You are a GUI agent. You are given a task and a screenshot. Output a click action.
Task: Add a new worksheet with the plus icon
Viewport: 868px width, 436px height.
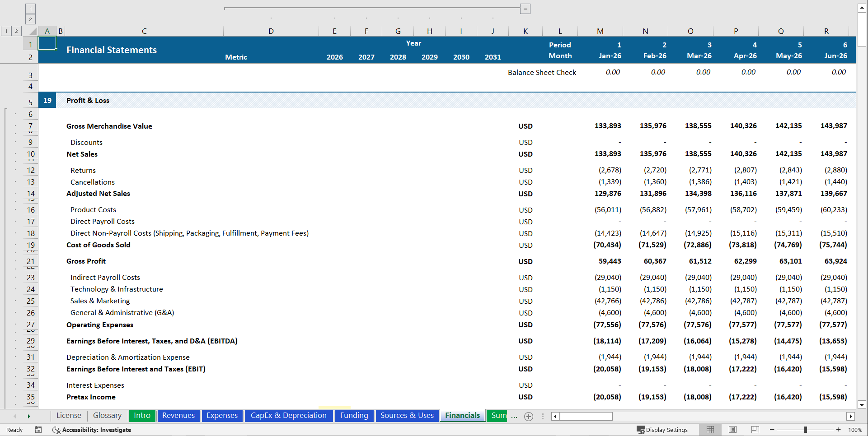point(529,416)
